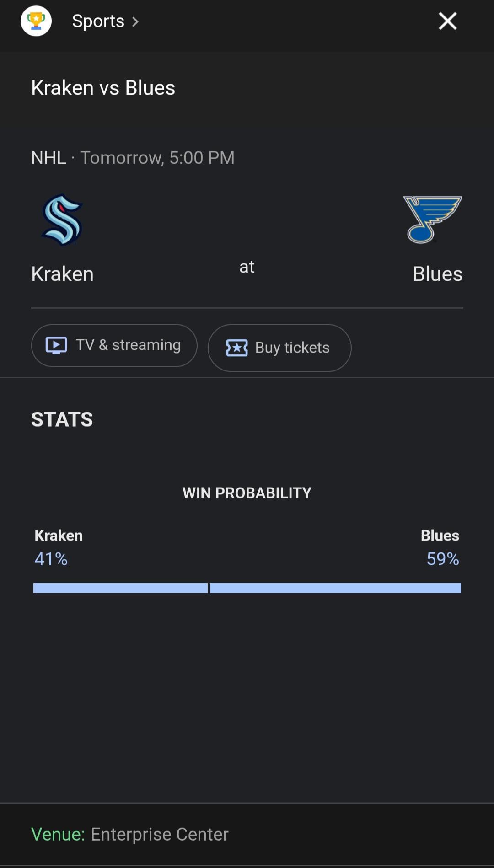
Task: Tap the Kraken win probability bar
Action: (x=120, y=588)
